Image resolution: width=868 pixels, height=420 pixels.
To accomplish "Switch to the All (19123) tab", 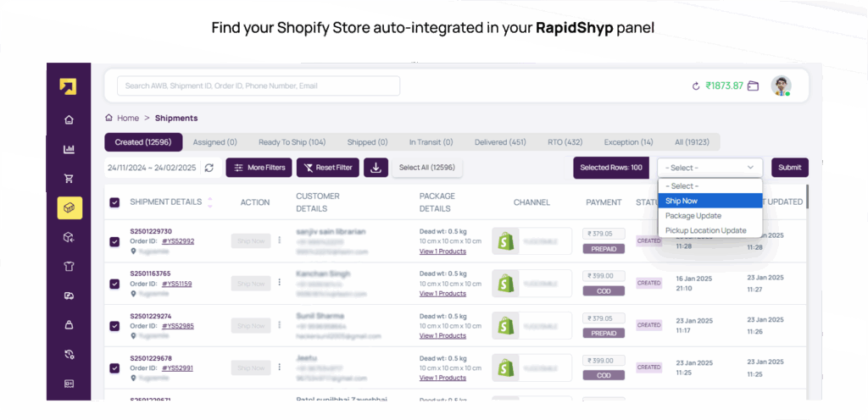I will pyautogui.click(x=692, y=142).
